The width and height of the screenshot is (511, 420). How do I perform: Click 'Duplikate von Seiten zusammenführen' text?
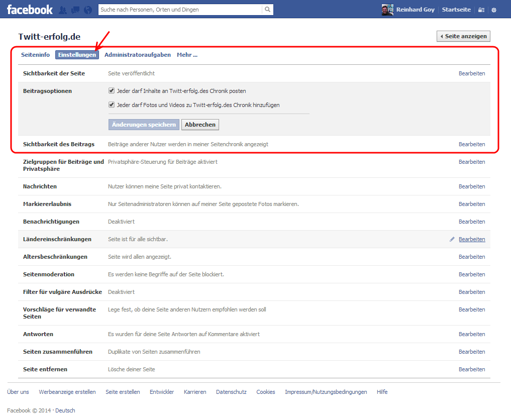(154, 352)
